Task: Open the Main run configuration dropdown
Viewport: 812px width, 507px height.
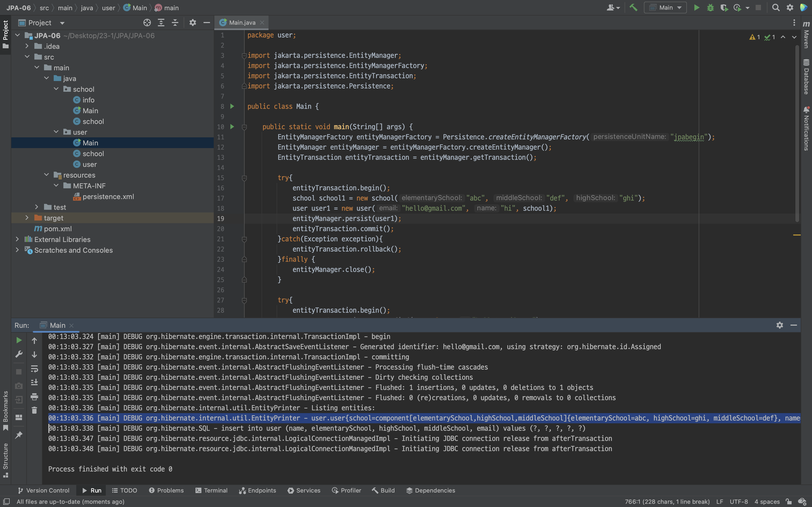Action: 665,8
